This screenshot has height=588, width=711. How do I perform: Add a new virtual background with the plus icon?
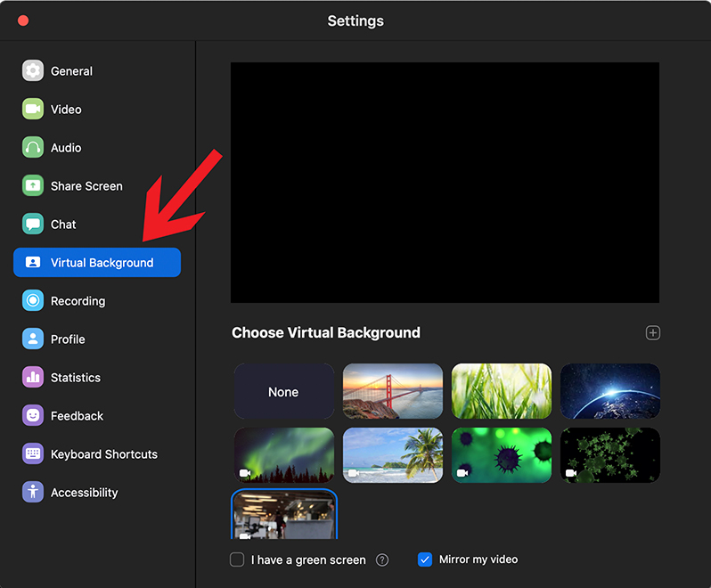pyautogui.click(x=652, y=333)
